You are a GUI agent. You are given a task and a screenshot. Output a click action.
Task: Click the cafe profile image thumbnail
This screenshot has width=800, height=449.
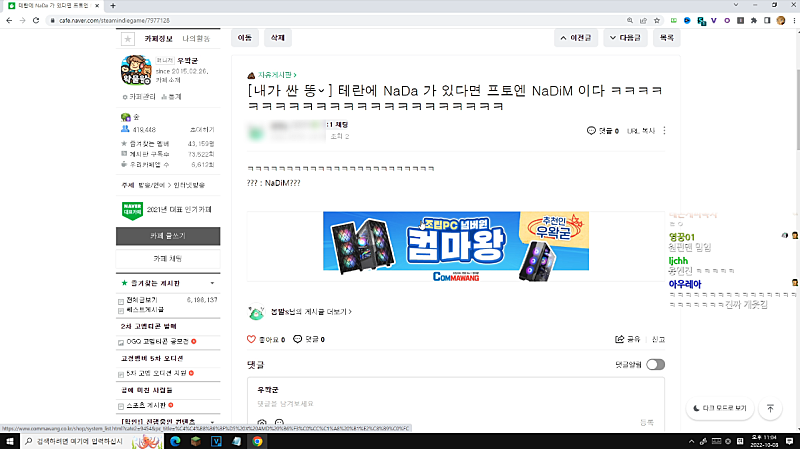tap(136, 70)
